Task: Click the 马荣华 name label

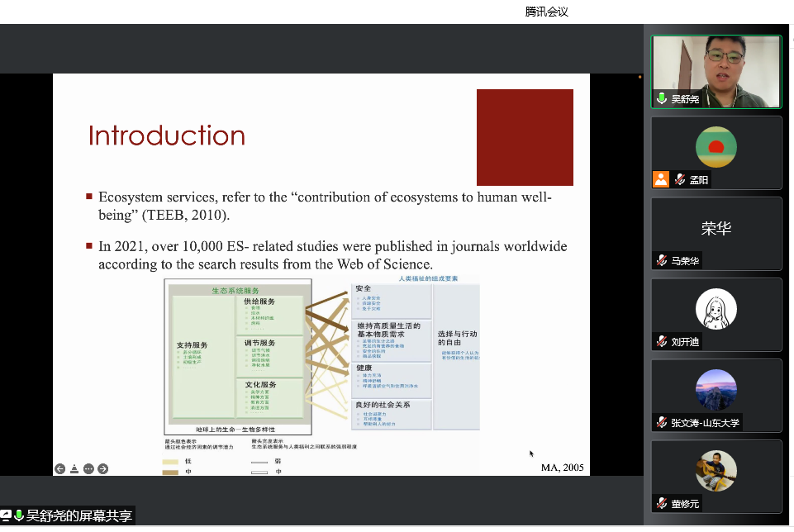Action: 685,261
